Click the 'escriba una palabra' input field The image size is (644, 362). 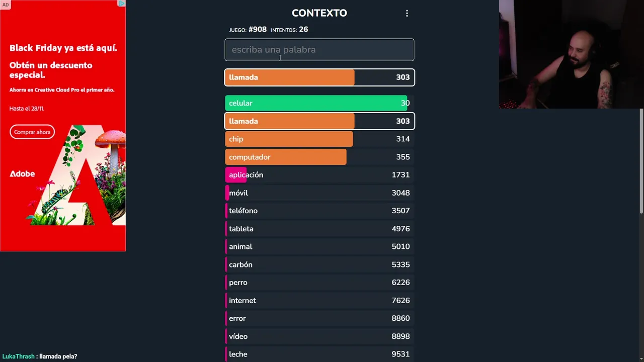click(x=319, y=50)
